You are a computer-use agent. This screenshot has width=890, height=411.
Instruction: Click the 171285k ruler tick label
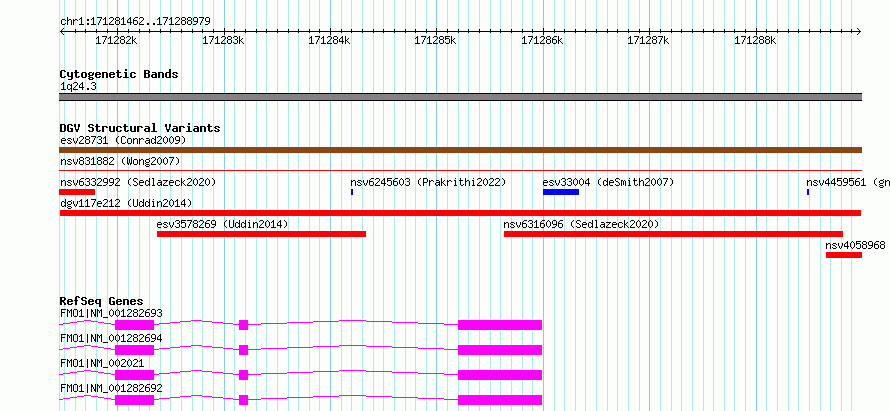pyautogui.click(x=435, y=40)
